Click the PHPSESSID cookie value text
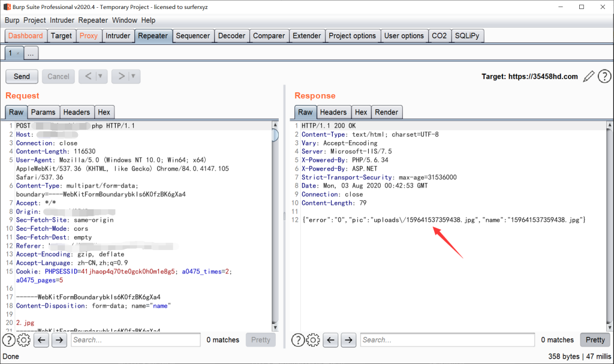Image resolution: width=614 pixels, height=364 pixels. pos(128,272)
